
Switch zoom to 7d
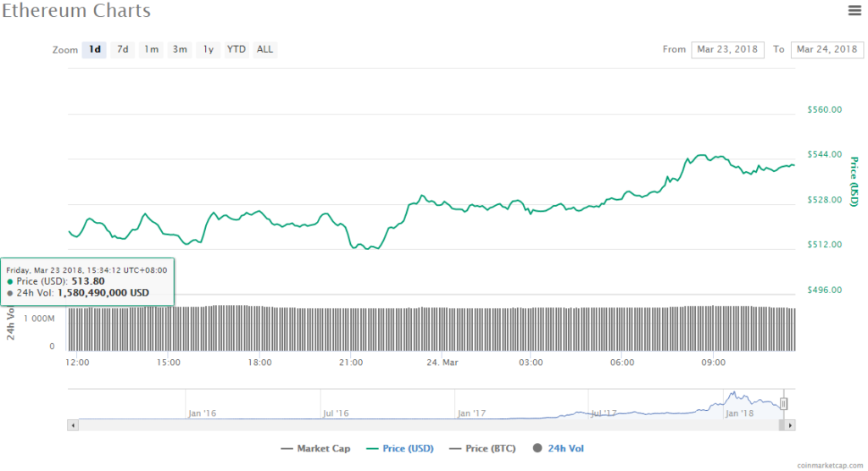[123, 49]
